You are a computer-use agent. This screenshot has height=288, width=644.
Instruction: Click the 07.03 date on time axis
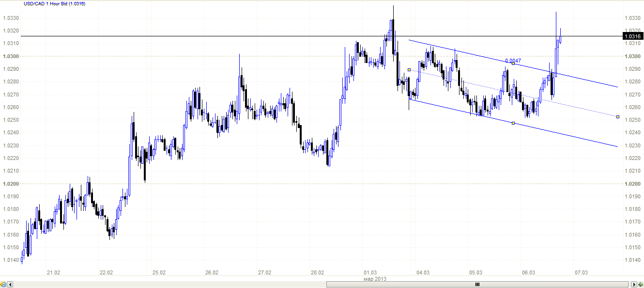[x=581, y=273]
